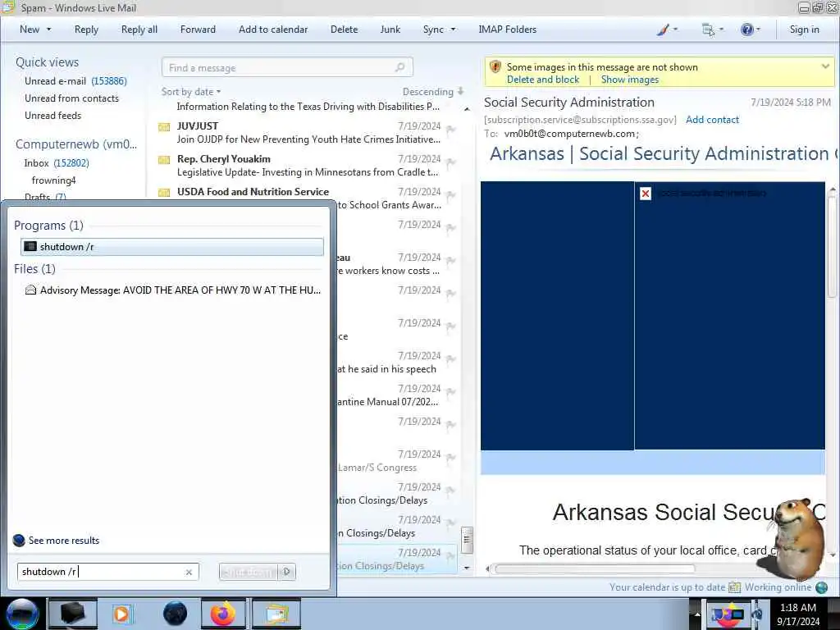Click the horizontal scrollbar of the message preview
Image resolution: width=840 pixels, height=630 pixels.
pos(595,569)
